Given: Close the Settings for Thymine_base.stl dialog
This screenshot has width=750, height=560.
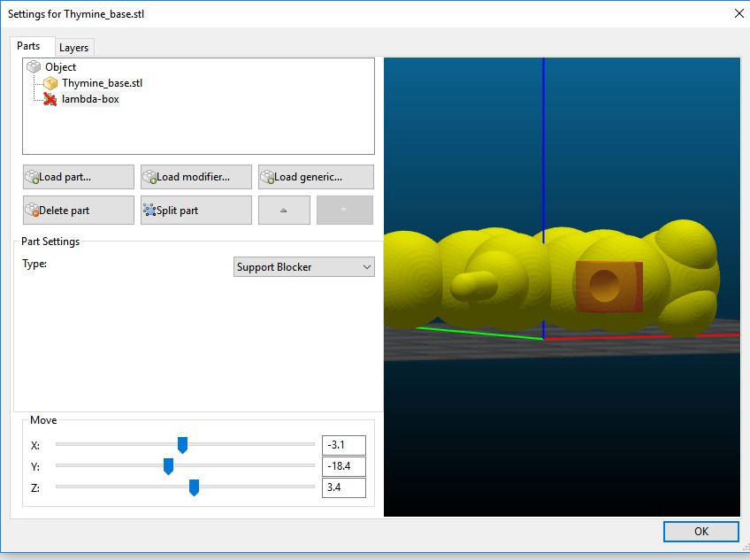Looking at the screenshot, I should [x=739, y=13].
